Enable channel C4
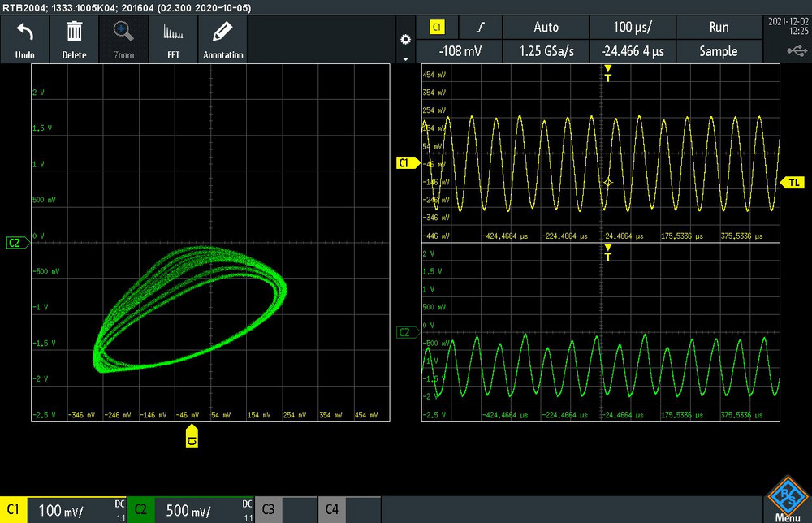812x523 pixels. (x=332, y=509)
